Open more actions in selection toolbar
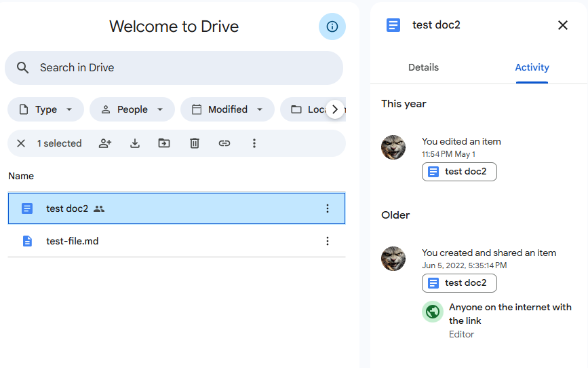Viewport: 588px width, 368px height. (x=254, y=143)
